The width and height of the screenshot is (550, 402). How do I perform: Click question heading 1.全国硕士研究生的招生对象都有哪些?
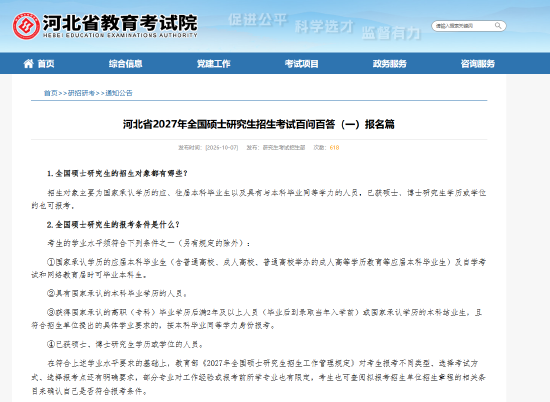[118, 174]
